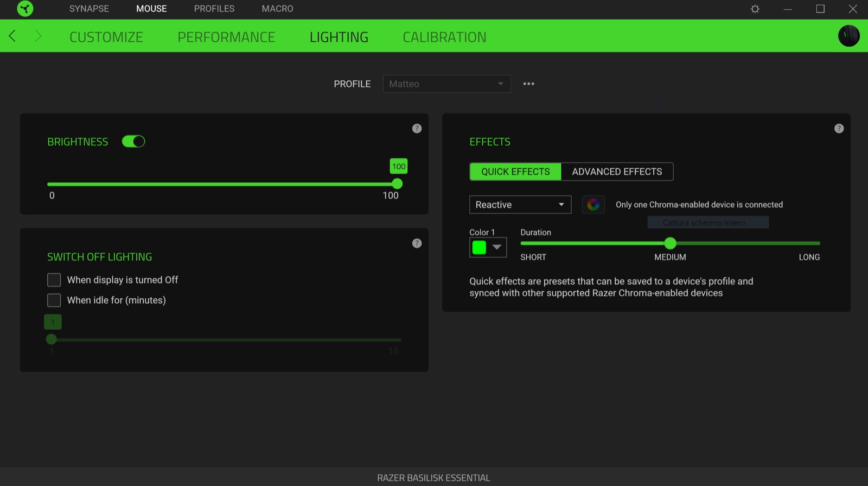Go back using the left arrow

[x=12, y=36]
